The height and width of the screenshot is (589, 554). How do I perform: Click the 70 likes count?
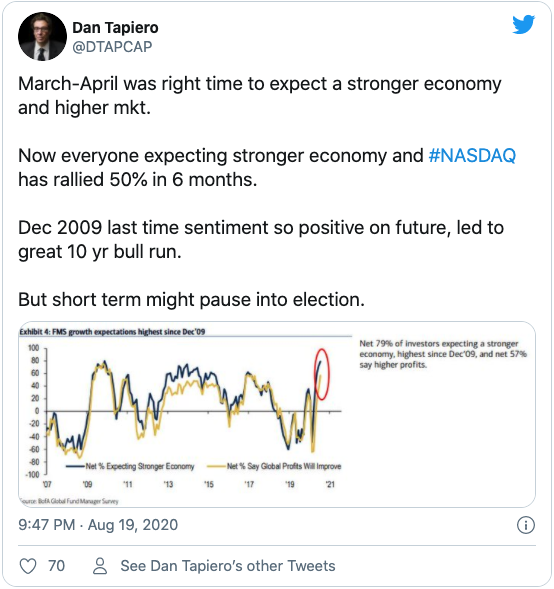(56, 566)
